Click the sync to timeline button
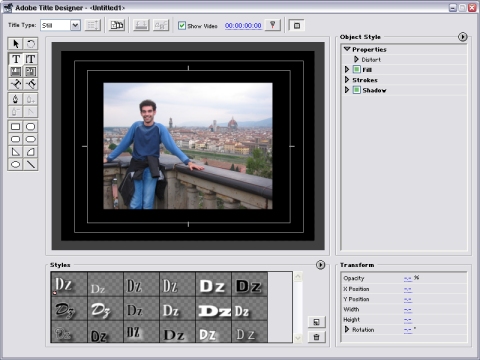 [273, 25]
